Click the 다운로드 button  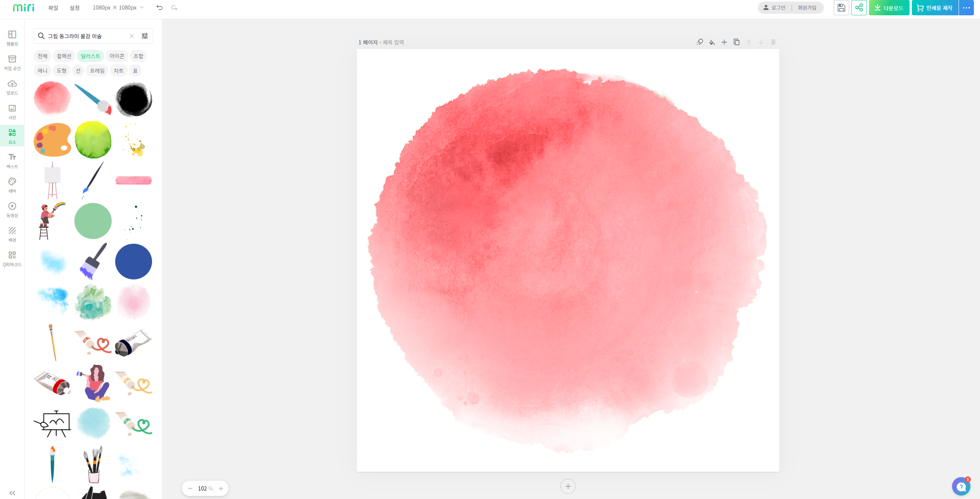point(889,8)
